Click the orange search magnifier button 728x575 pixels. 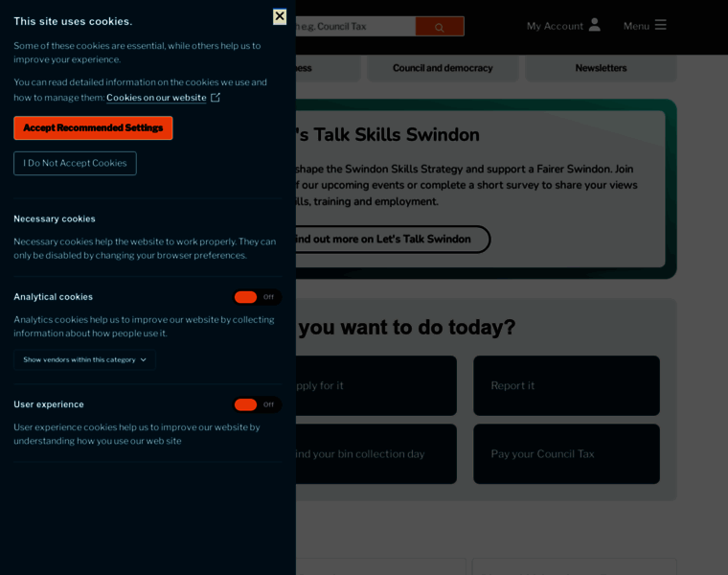click(440, 27)
